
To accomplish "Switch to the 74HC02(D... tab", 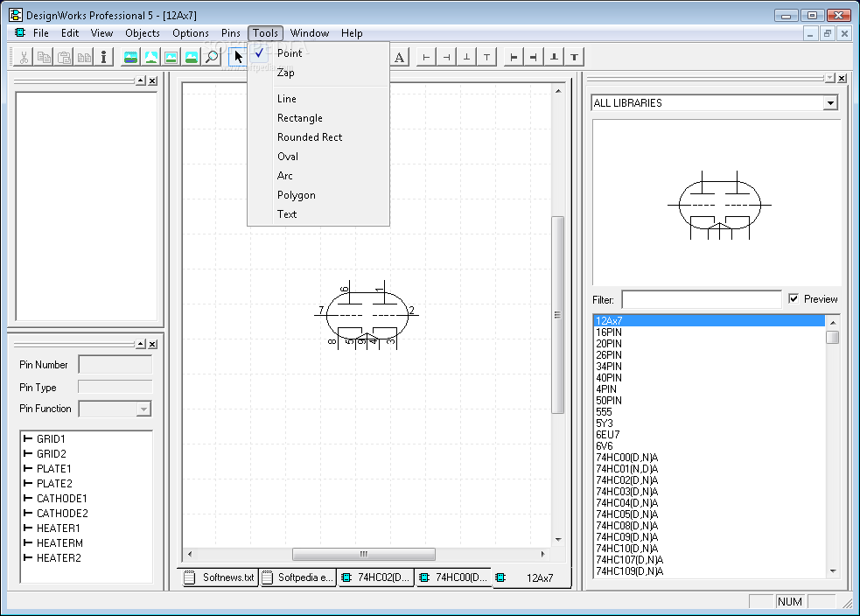I will coord(375,577).
